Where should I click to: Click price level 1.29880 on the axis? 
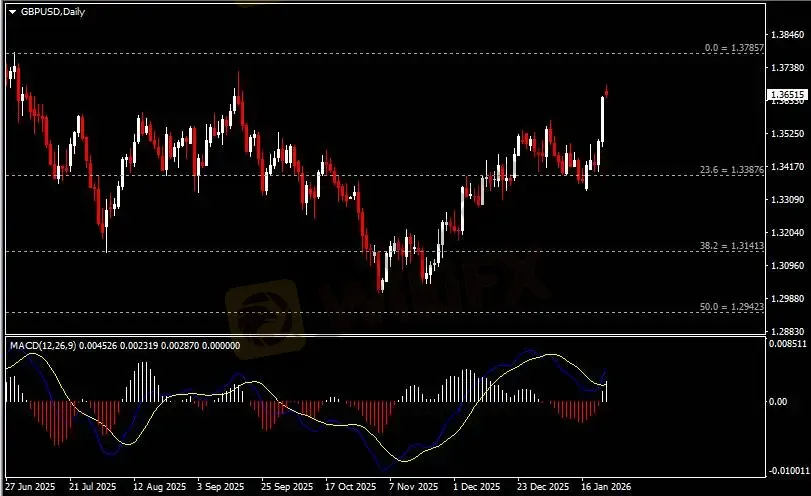[787, 298]
